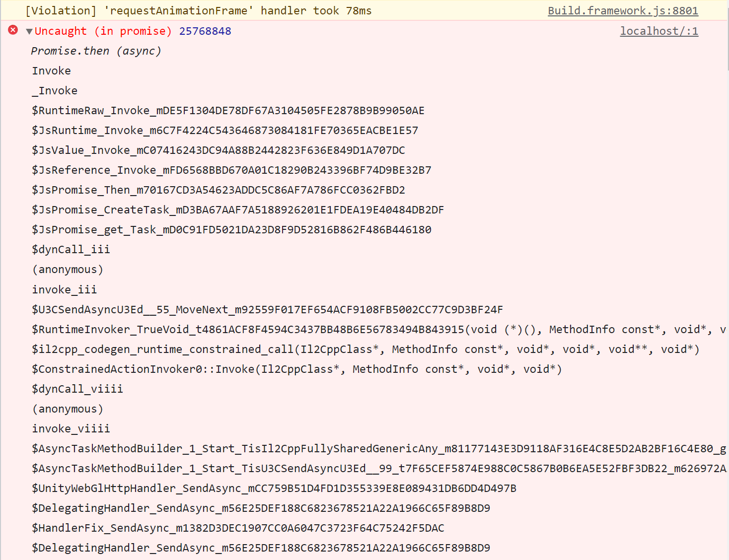Click the $RuntimeInvoker_TrueVoid stack frame
The image size is (729, 560).
pos(379,330)
